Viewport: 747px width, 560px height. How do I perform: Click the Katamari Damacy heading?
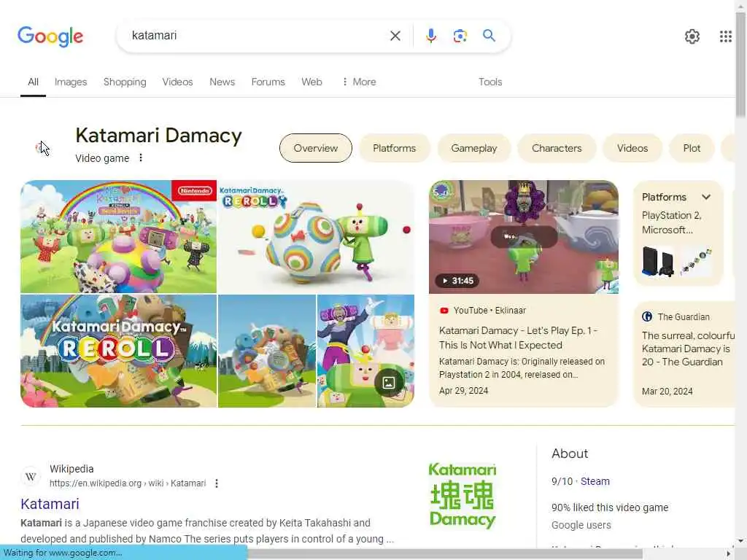158,135
